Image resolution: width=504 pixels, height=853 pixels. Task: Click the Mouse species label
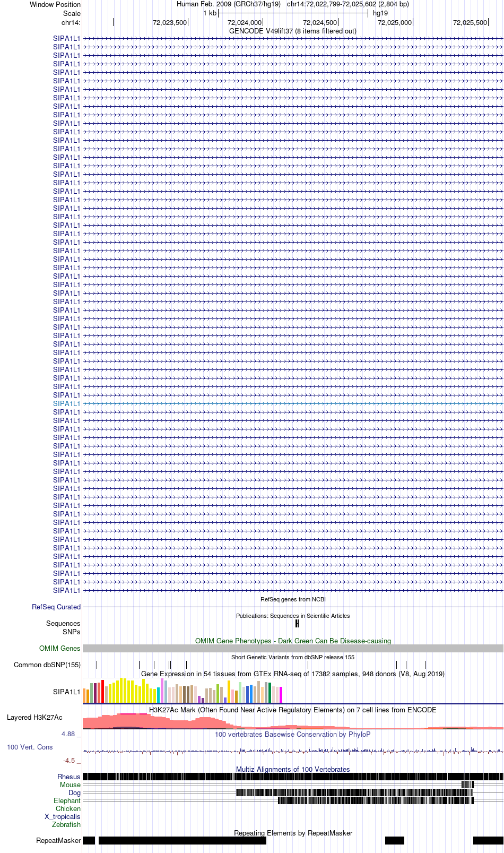(70, 785)
